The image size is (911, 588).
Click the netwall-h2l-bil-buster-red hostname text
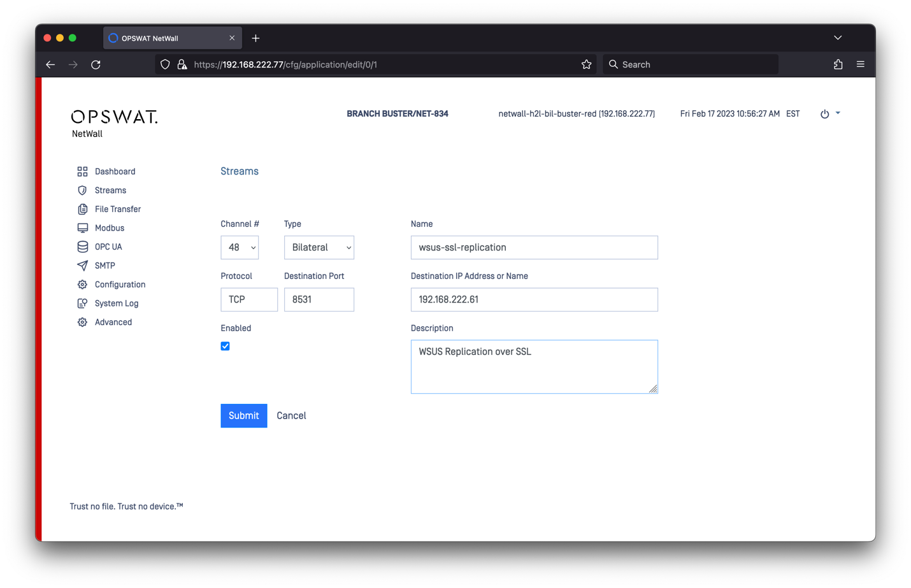click(577, 114)
